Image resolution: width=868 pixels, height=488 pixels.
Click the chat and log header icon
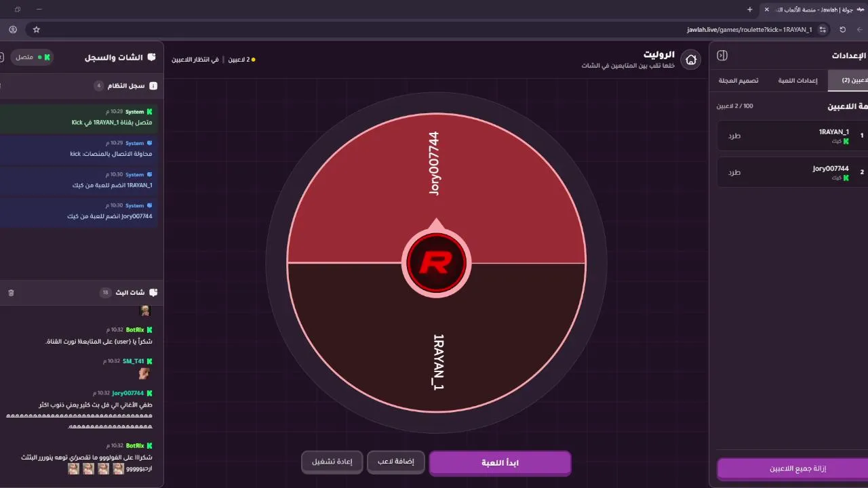pyautogui.click(x=152, y=58)
